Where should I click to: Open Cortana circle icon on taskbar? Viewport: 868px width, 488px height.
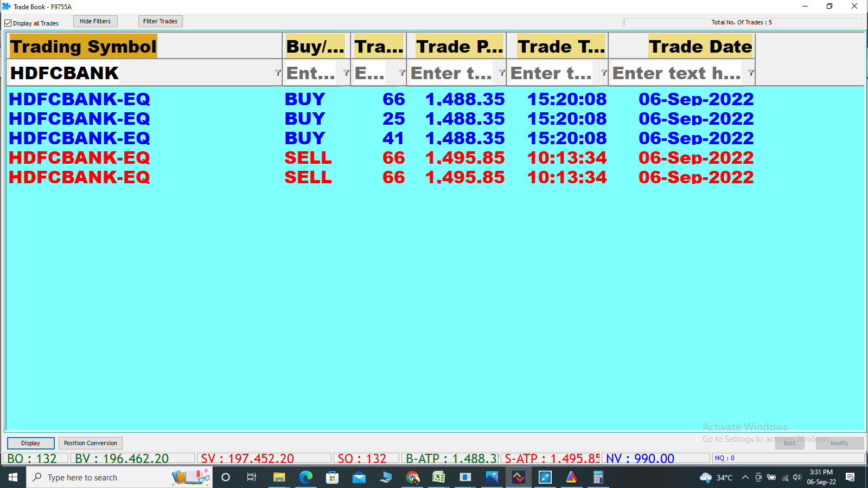[226, 477]
